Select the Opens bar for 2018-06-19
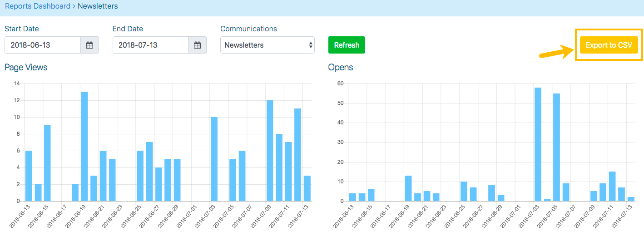 [x=408, y=188]
